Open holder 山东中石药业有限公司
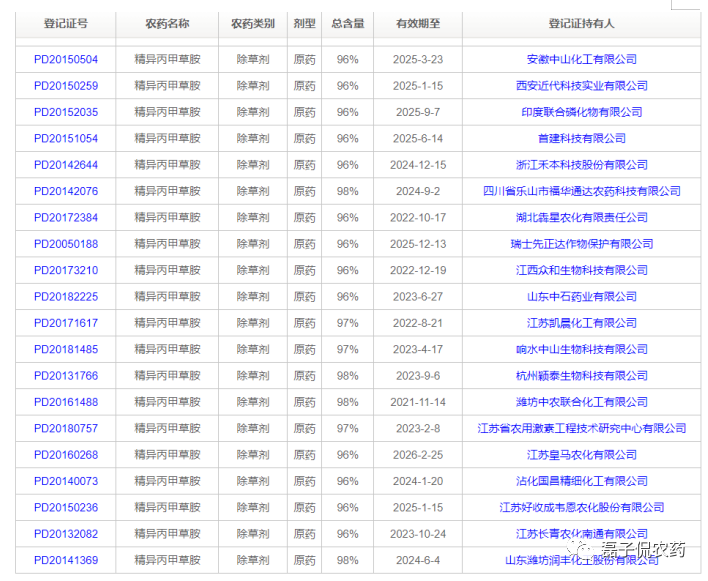Image resolution: width=708 pixels, height=581 pixels. [x=582, y=297]
